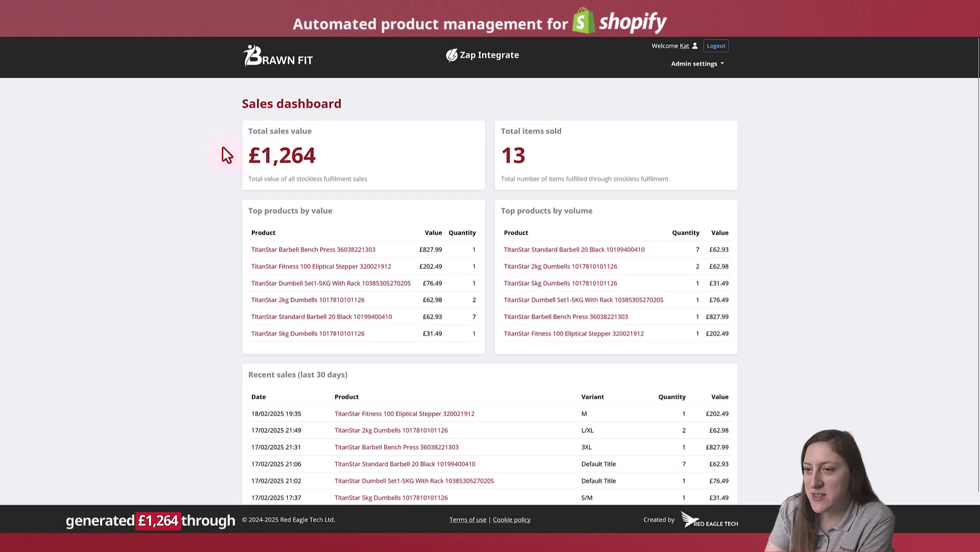This screenshot has height=552, width=980.
Task: Click the Product column header in Recent sales
Action: click(x=346, y=397)
